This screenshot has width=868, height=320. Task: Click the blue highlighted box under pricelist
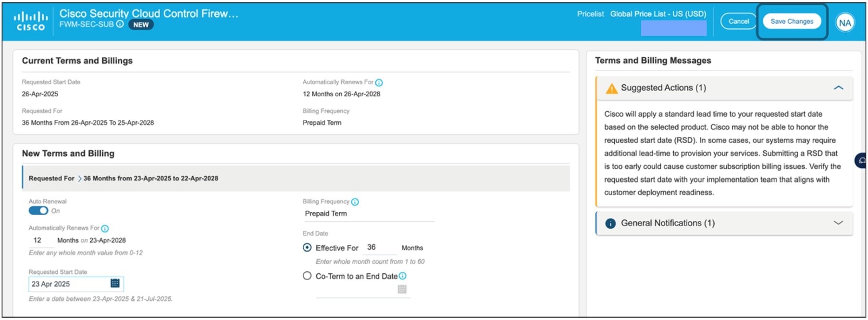point(673,28)
